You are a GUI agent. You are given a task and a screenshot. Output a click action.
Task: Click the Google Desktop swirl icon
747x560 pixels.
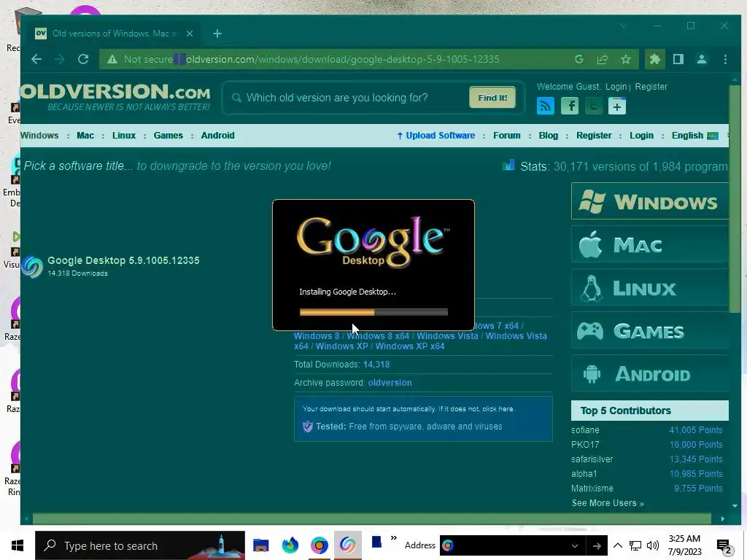[32, 267]
